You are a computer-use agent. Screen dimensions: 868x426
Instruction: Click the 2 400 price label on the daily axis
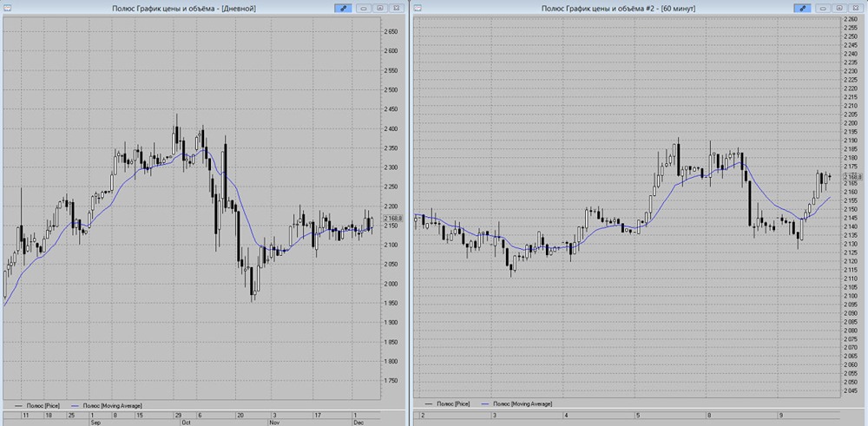pos(391,128)
